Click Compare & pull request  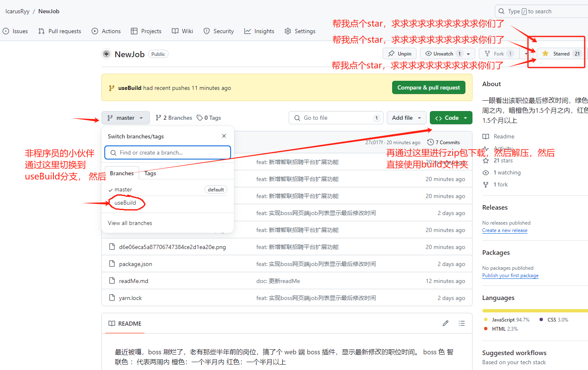pos(429,87)
